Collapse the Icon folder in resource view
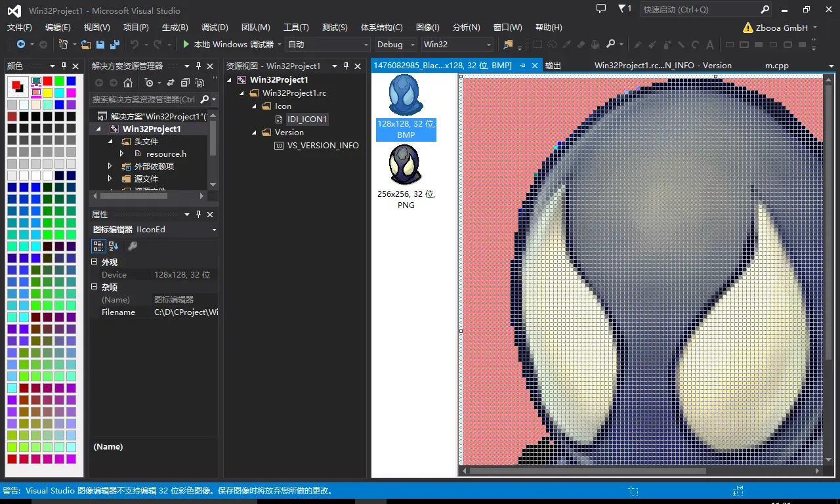Viewport: 840px width, 504px height. tap(255, 106)
